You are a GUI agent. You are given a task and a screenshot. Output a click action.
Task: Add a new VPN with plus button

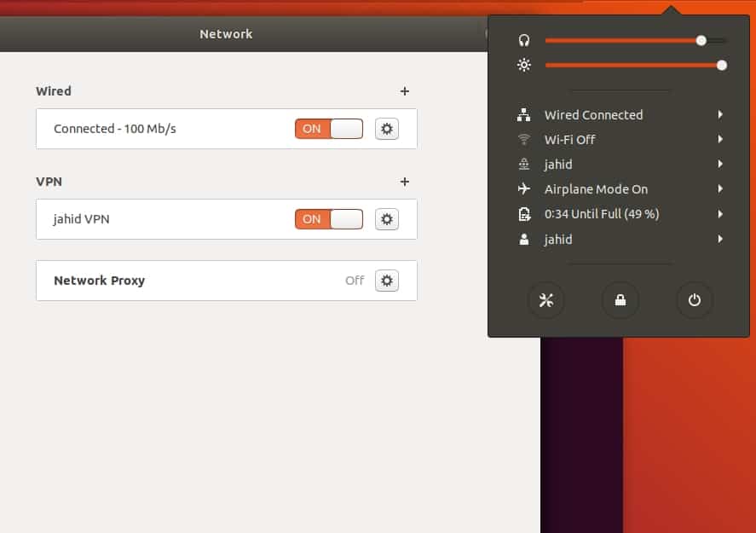click(405, 181)
